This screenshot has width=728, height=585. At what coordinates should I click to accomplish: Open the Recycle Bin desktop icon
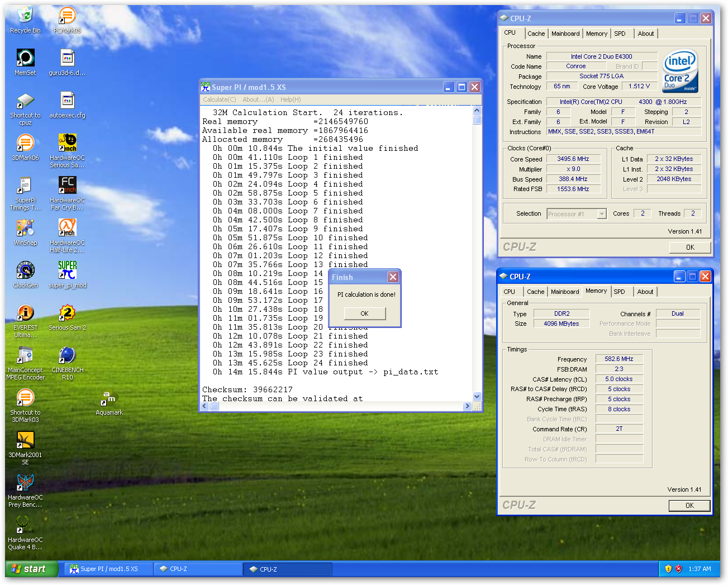point(25,20)
